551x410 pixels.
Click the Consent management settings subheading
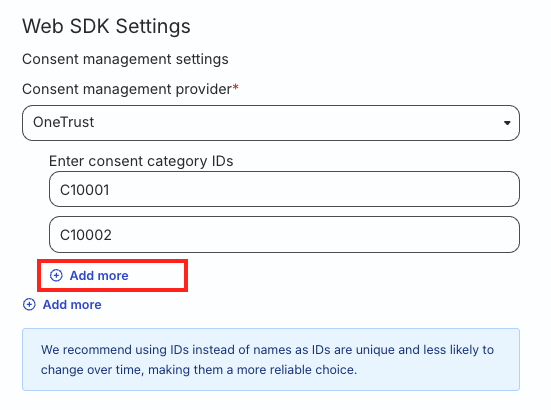[125, 59]
